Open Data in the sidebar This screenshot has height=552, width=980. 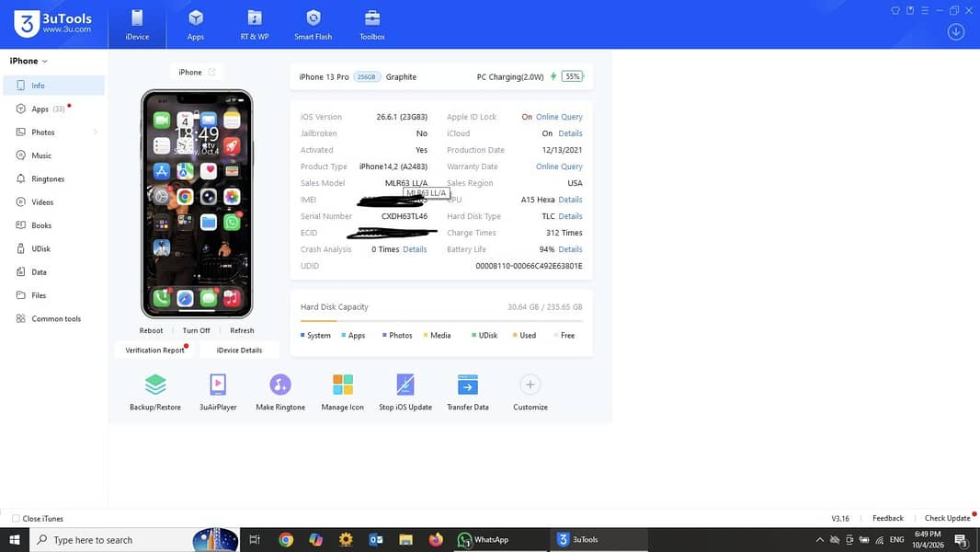[53, 272]
